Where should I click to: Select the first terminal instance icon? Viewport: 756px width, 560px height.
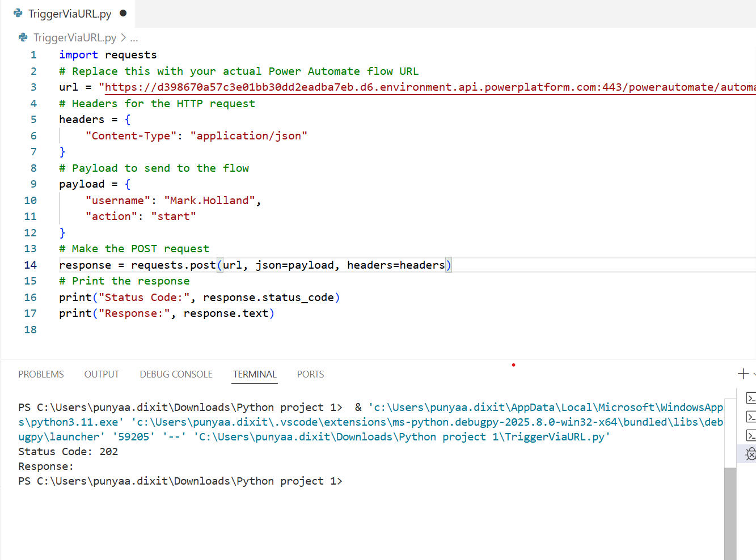[750, 398]
